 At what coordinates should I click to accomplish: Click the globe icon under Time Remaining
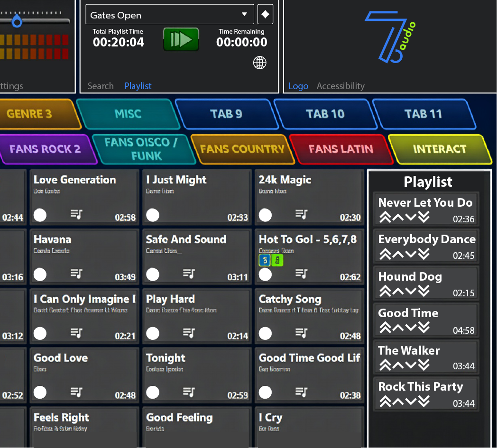259,63
